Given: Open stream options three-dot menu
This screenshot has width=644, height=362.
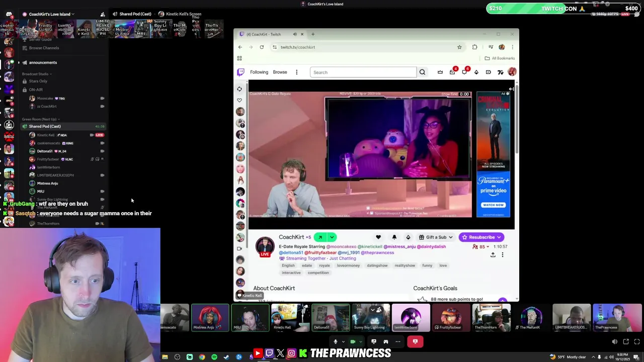Looking at the screenshot, I should (x=502, y=255).
